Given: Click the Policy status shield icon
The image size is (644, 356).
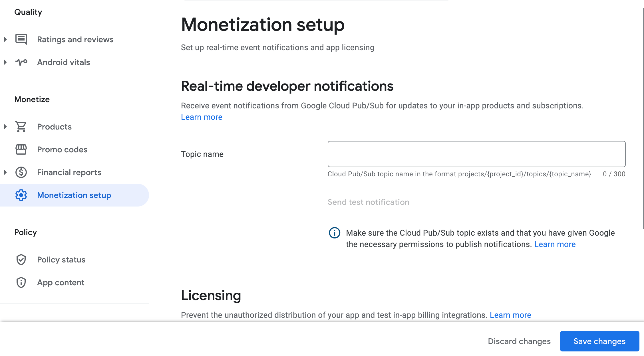Looking at the screenshot, I should click(21, 260).
